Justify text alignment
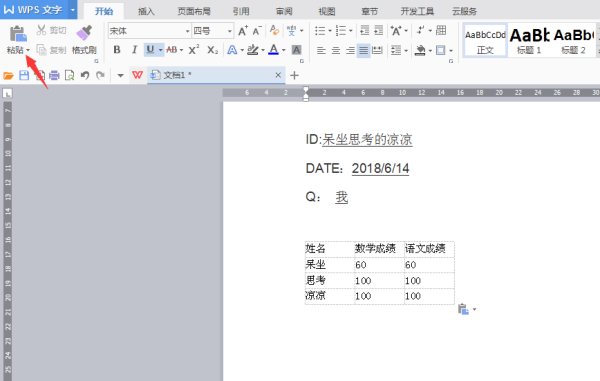The image size is (600, 381). click(x=364, y=50)
